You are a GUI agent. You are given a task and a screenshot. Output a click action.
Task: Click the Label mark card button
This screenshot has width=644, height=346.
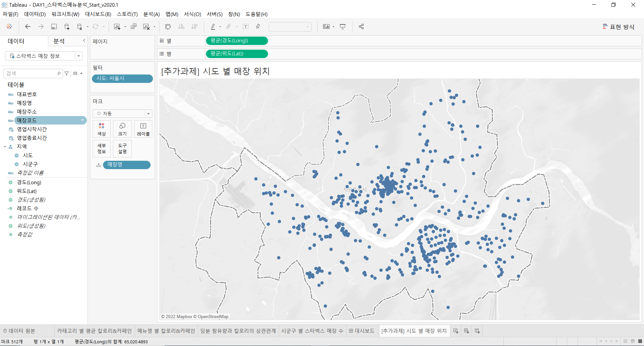tap(143, 129)
